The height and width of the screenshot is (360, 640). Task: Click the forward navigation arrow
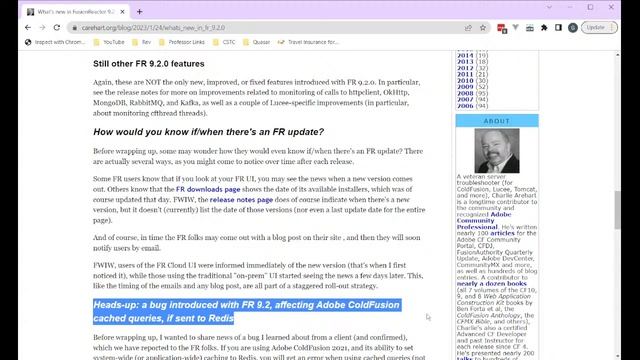(42, 27)
